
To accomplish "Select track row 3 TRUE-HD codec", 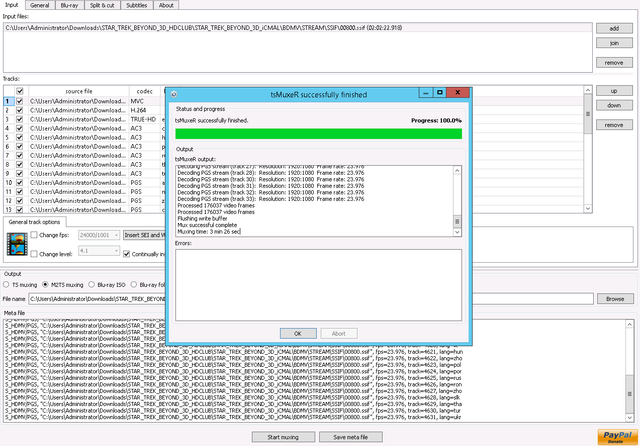I will tap(293, 119).
